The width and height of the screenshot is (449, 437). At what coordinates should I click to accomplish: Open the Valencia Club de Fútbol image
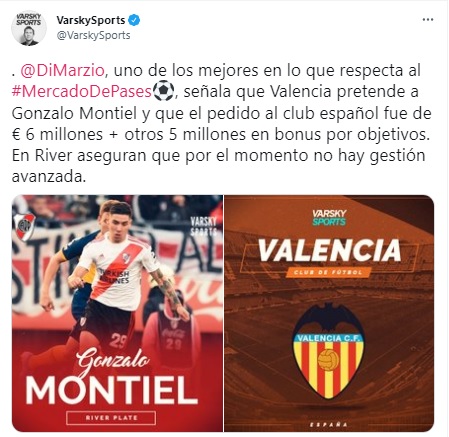click(x=329, y=313)
